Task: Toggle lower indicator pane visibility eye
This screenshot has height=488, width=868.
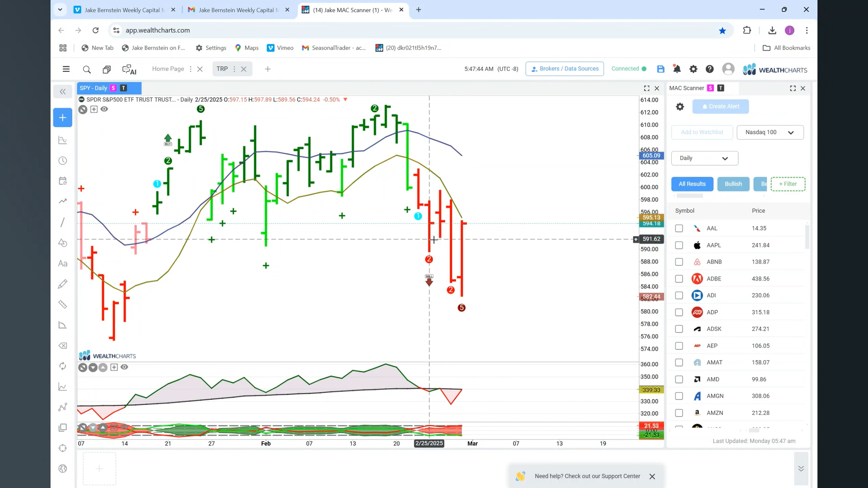Action: (124, 367)
